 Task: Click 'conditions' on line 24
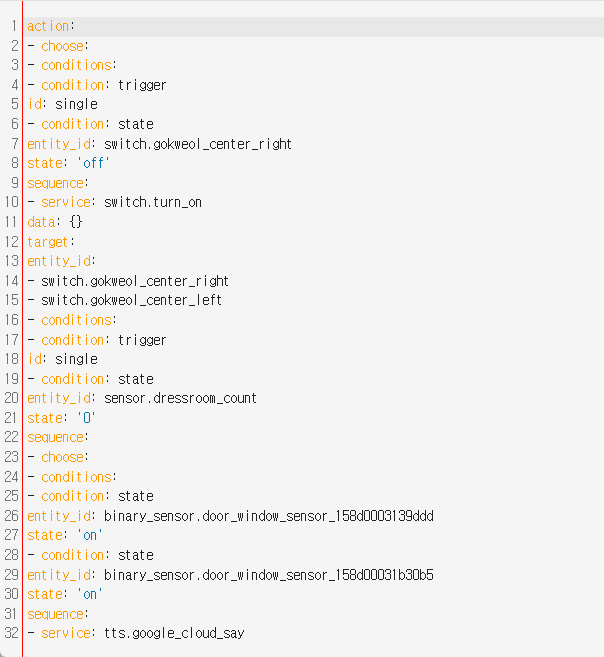point(76,477)
